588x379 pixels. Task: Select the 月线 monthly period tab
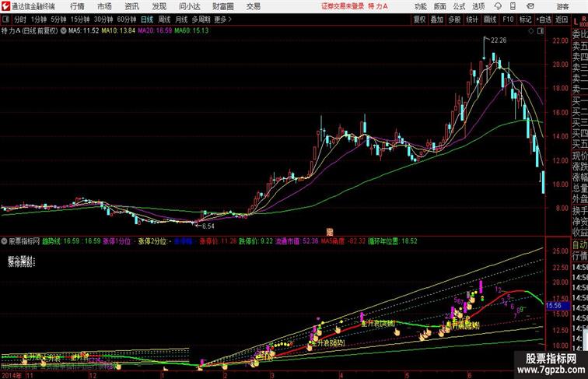(181, 19)
